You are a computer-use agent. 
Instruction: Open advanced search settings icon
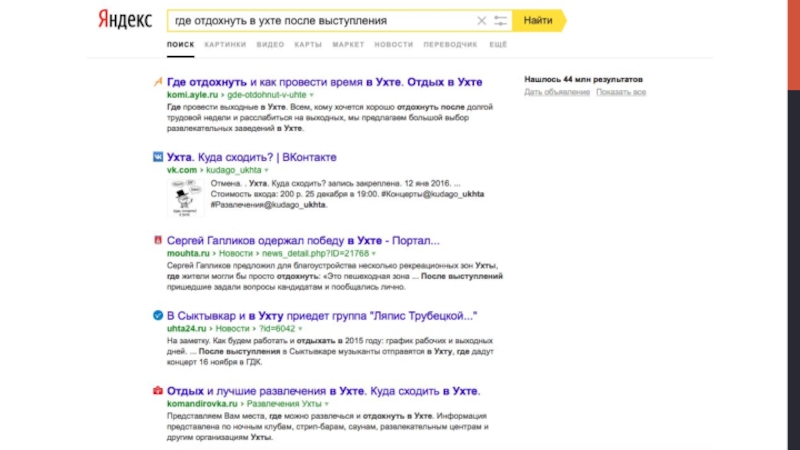[x=501, y=21]
